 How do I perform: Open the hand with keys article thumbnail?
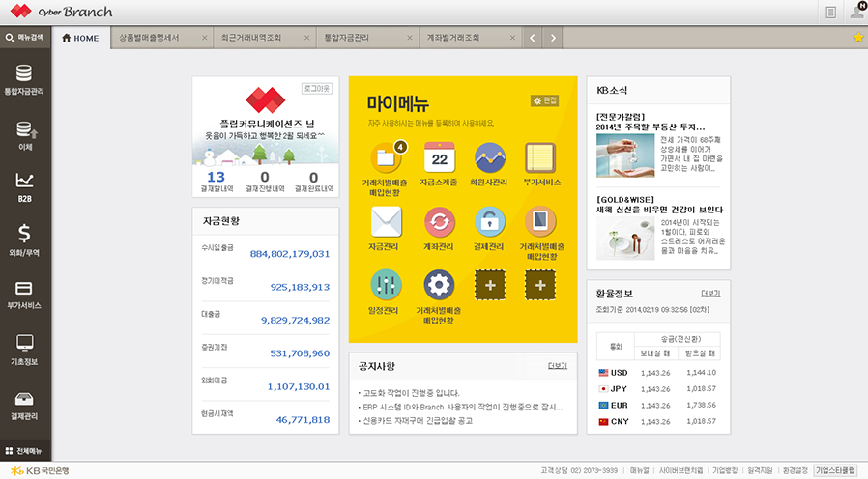625,155
